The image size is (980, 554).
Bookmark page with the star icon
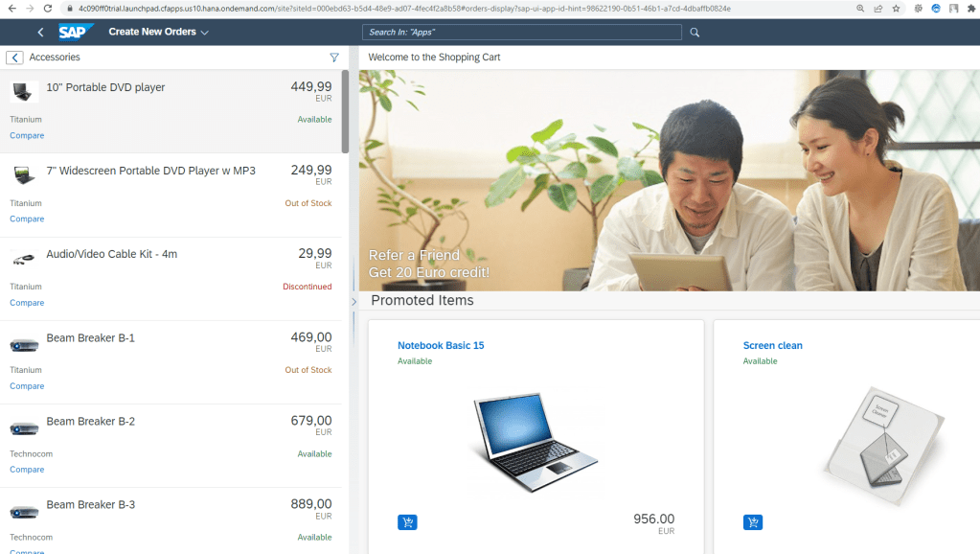[896, 8]
